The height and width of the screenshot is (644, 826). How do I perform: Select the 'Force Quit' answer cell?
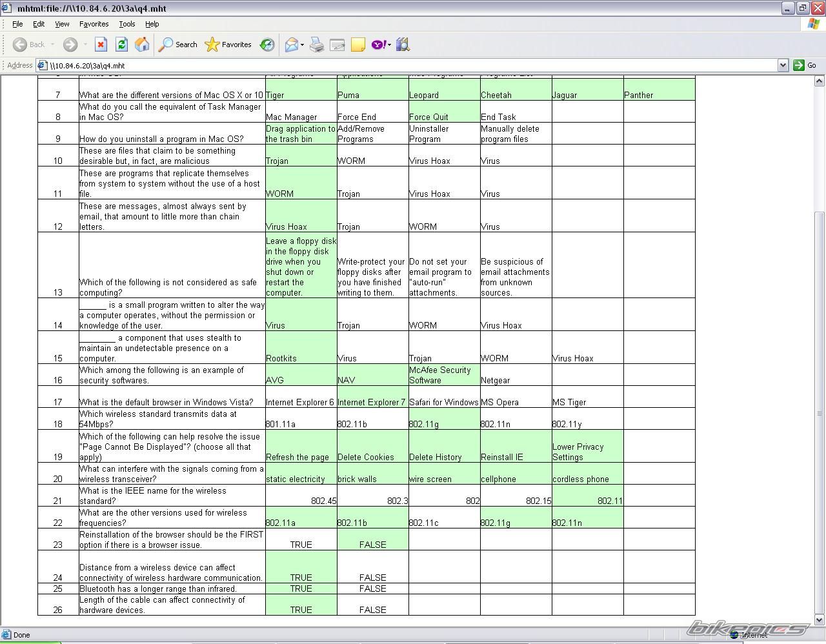(444, 112)
